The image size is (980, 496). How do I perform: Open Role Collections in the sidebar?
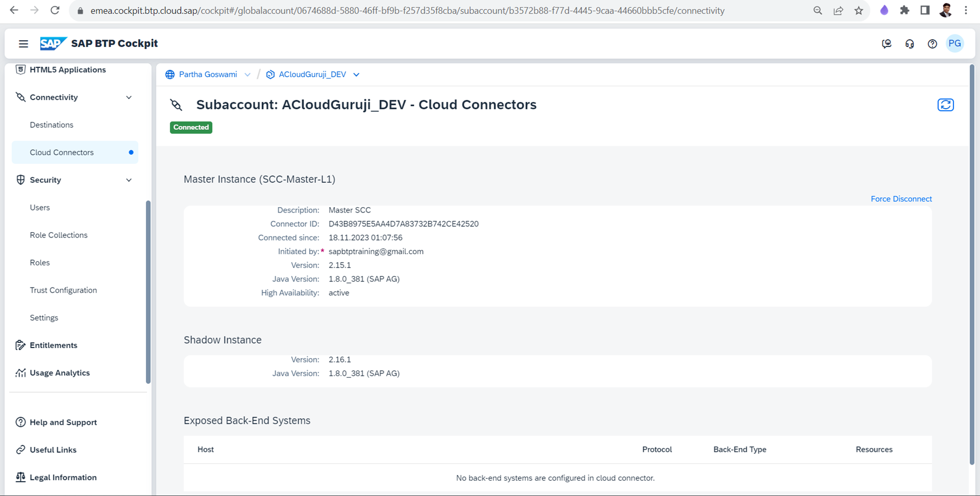click(x=58, y=235)
